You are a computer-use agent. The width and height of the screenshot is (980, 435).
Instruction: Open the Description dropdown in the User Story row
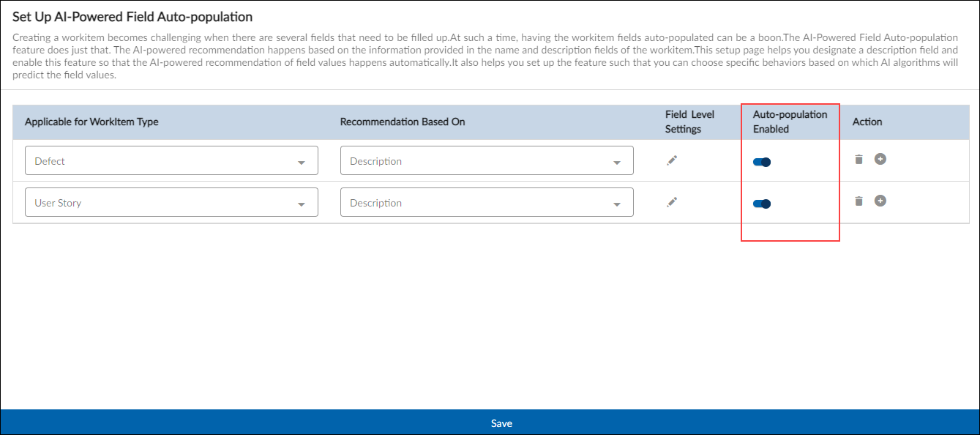click(x=486, y=203)
